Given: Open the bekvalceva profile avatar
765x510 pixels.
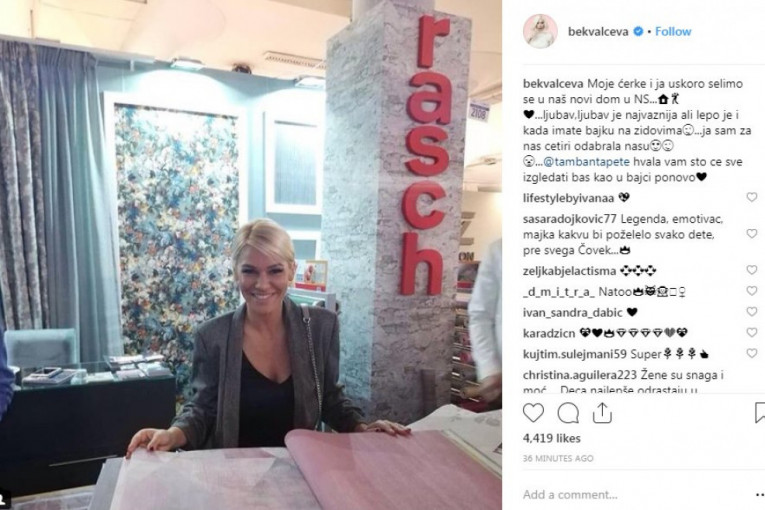Looking at the screenshot, I should pyautogui.click(x=540, y=31).
